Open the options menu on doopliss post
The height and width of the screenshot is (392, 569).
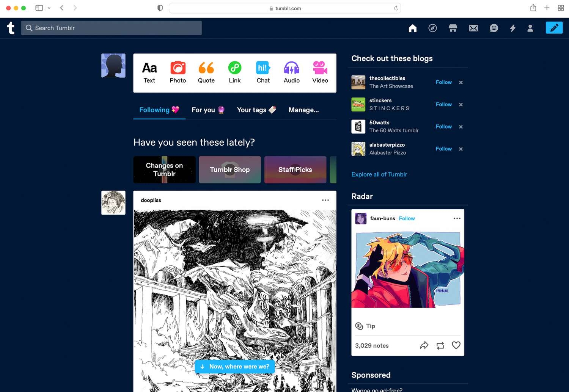(x=325, y=200)
